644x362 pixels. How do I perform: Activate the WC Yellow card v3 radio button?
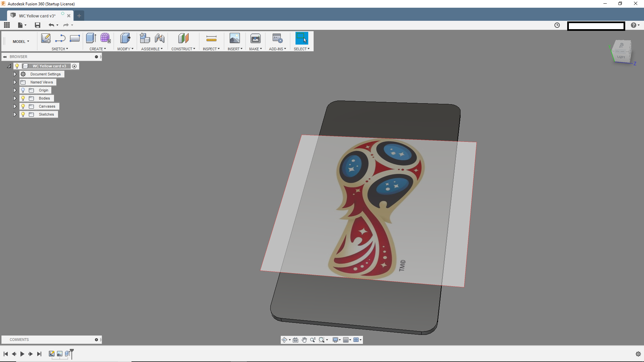(74, 66)
